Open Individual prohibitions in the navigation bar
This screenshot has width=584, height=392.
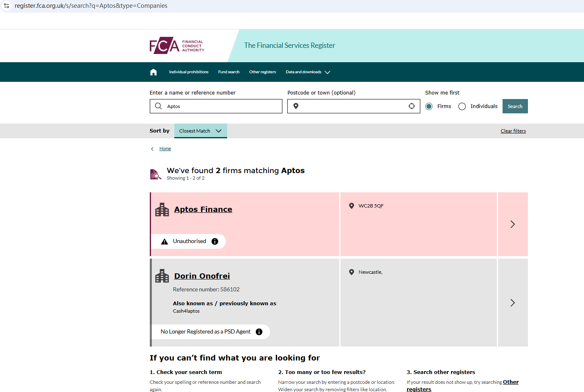pos(189,72)
